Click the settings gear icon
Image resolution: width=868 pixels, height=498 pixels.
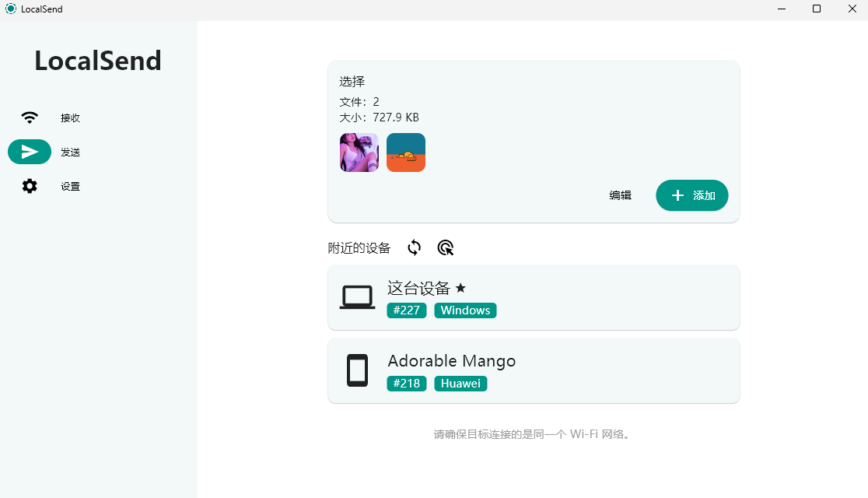pyautogui.click(x=30, y=186)
